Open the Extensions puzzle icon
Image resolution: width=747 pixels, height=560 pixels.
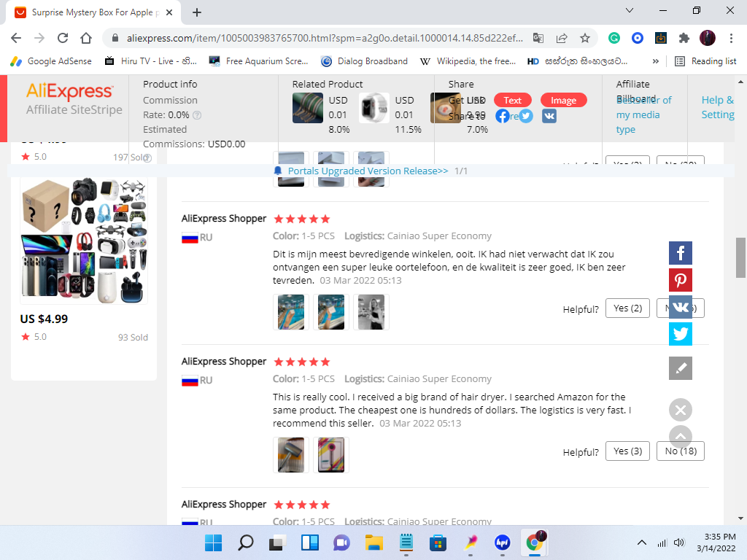(x=684, y=38)
